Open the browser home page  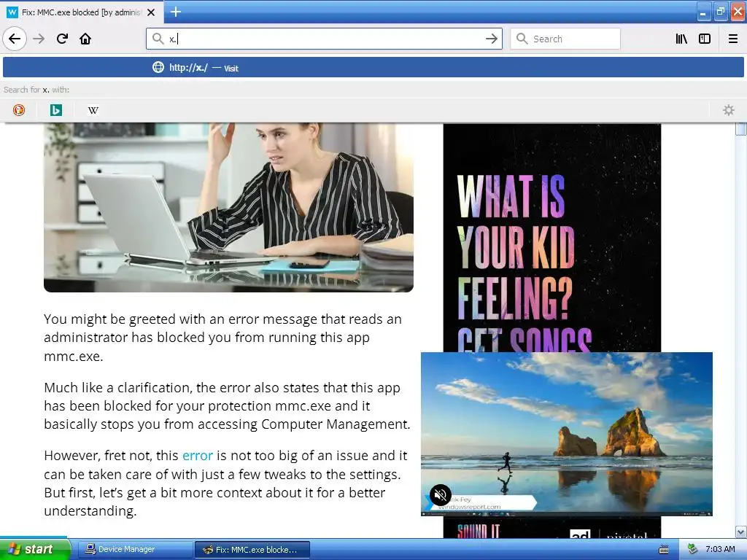click(x=85, y=39)
